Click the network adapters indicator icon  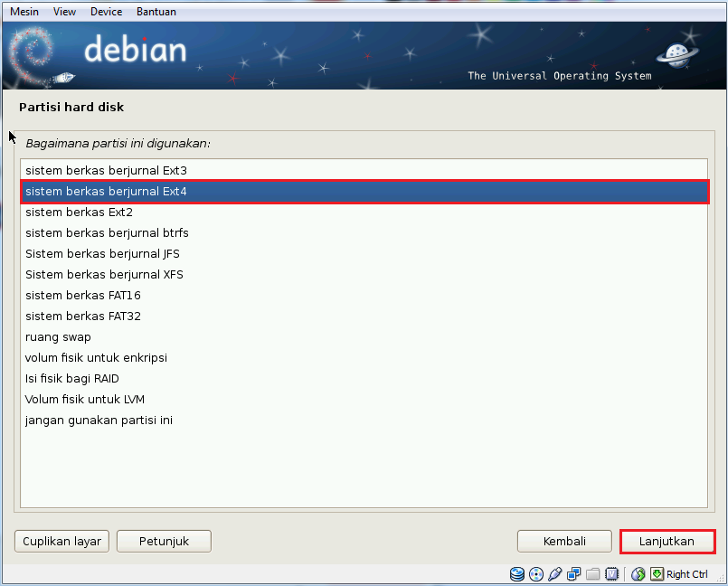(574, 573)
